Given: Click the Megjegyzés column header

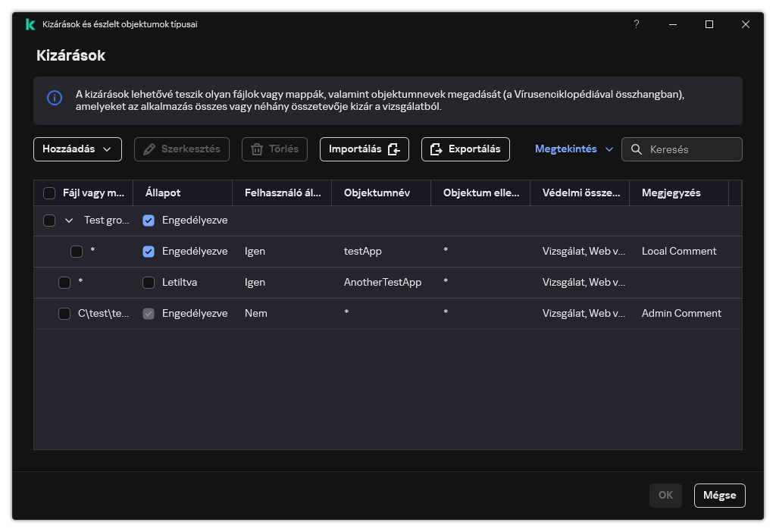Looking at the screenshot, I should click(671, 193).
